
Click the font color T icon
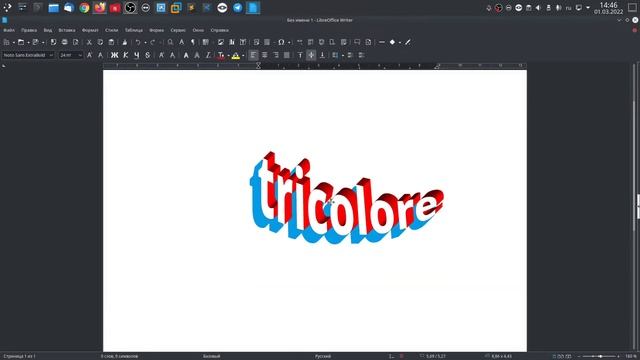(x=221, y=55)
